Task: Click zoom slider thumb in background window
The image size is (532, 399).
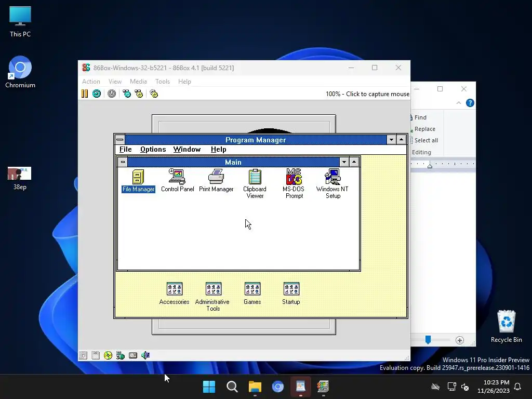Action: [x=428, y=340]
